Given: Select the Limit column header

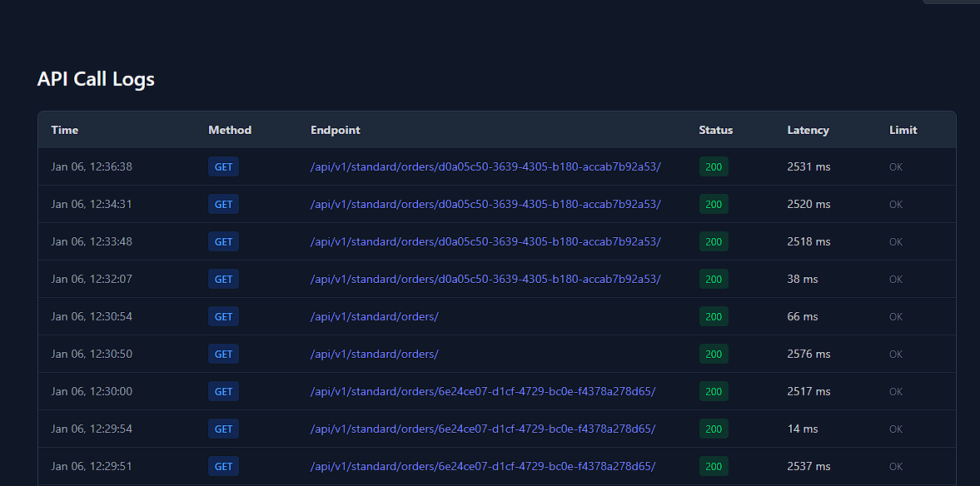Looking at the screenshot, I should coord(903,130).
